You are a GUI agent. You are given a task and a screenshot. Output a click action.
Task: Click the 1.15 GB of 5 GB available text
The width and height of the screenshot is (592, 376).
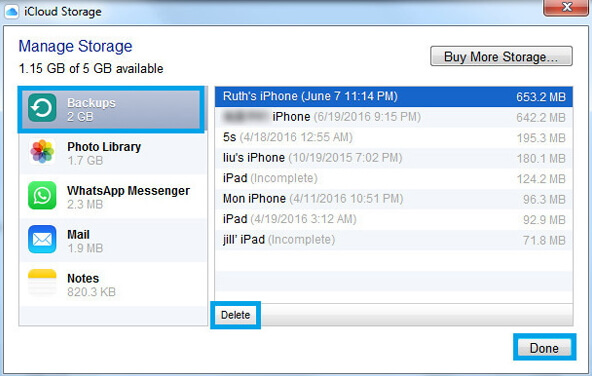pyautogui.click(x=91, y=68)
